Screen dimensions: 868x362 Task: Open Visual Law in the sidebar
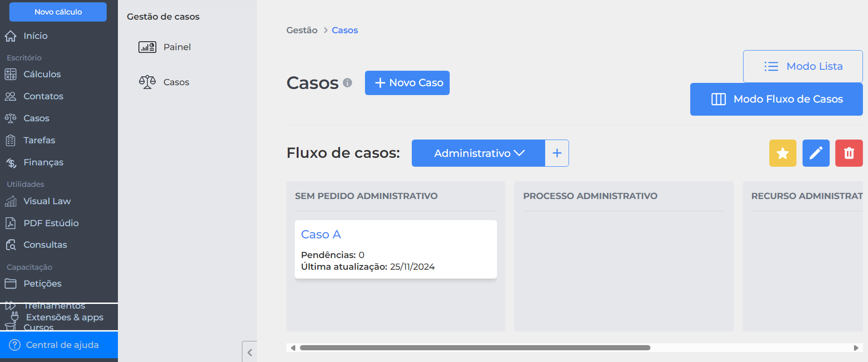coord(47,201)
